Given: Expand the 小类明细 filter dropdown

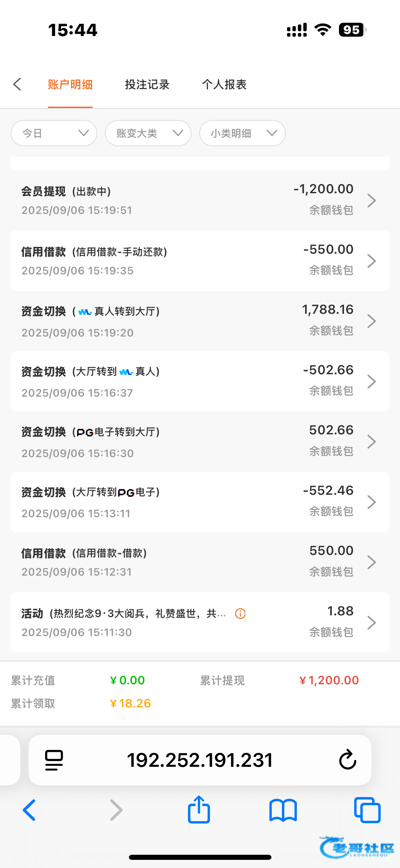Looking at the screenshot, I should [x=242, y=133].
